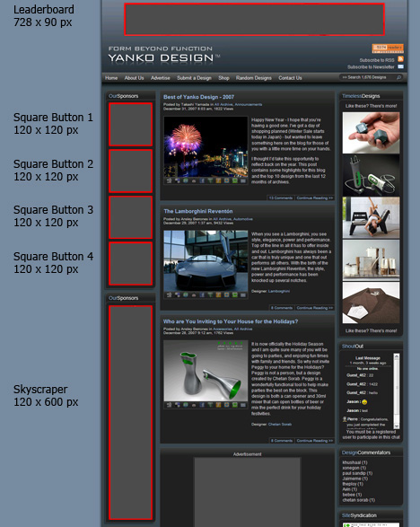
Task: Click the search magnifier icon
Action: pos(398,77)
